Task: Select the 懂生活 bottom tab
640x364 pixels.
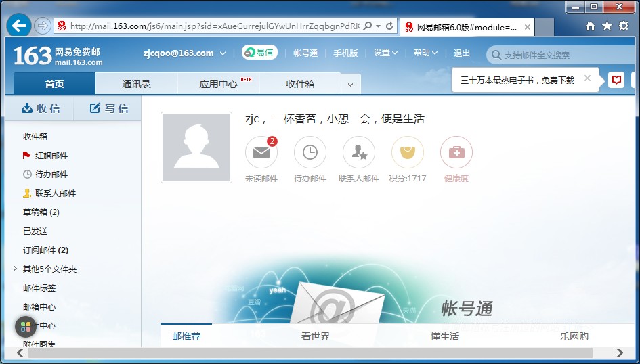Action: [445, 336]
